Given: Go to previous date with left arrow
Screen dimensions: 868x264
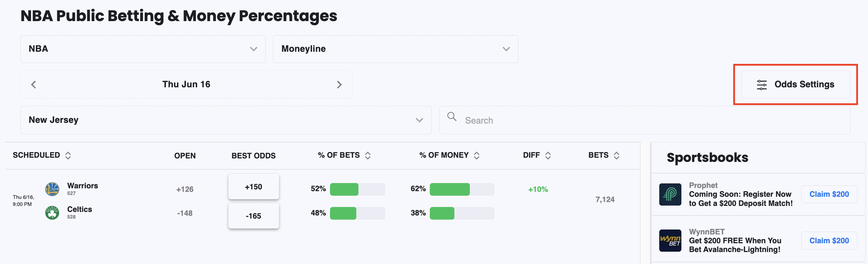Looking at the screenshot, I should pos(34,84).
